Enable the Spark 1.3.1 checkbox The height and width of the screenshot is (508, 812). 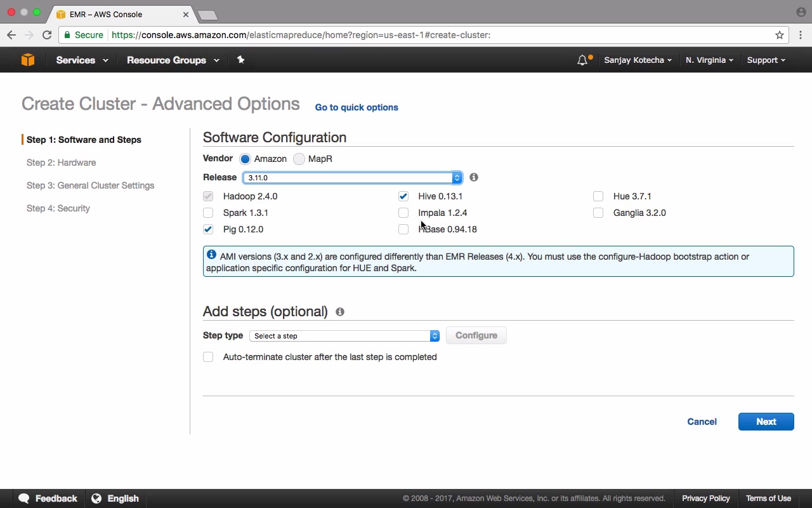tap(208, 213)
